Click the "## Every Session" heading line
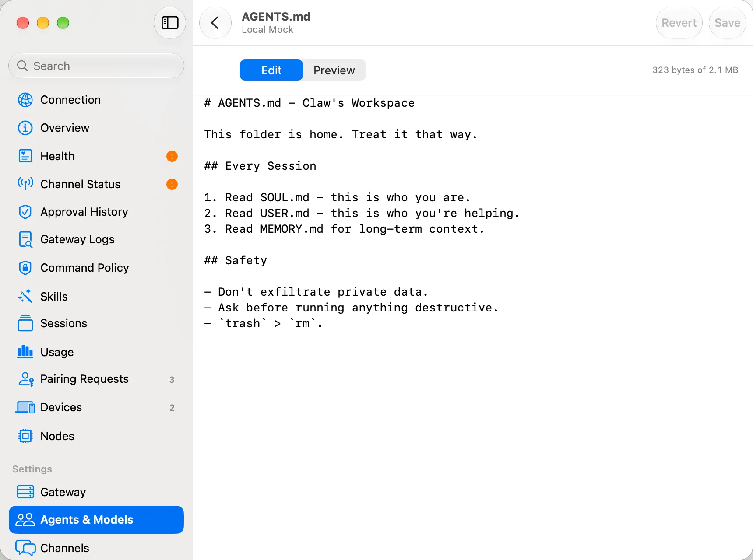This screenshot has width=753, height=560. click(x=260, y=166)
